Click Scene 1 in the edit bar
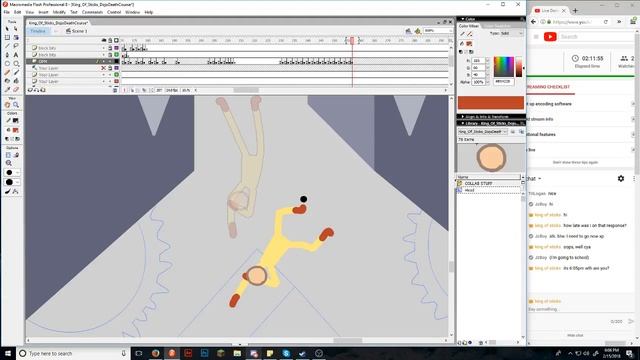The width and height of the screenshot is (640, 360). tap(77, 31)
